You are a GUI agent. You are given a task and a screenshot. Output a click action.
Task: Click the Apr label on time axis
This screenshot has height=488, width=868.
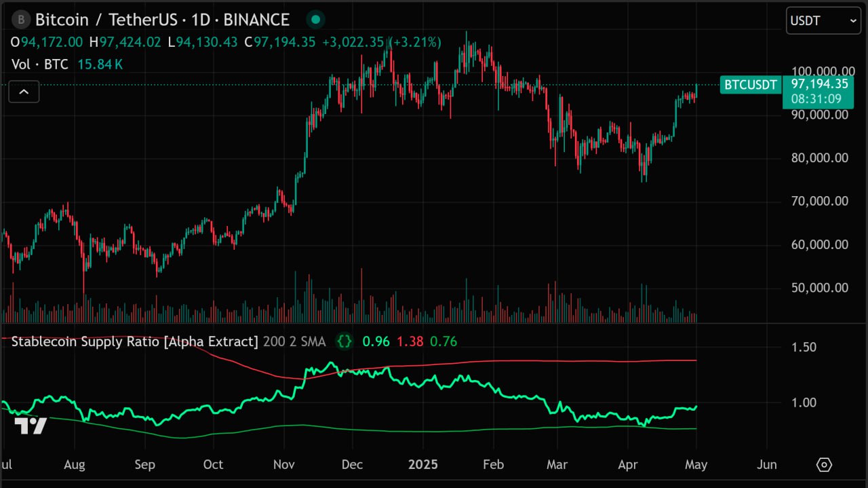tap(627, 465)
